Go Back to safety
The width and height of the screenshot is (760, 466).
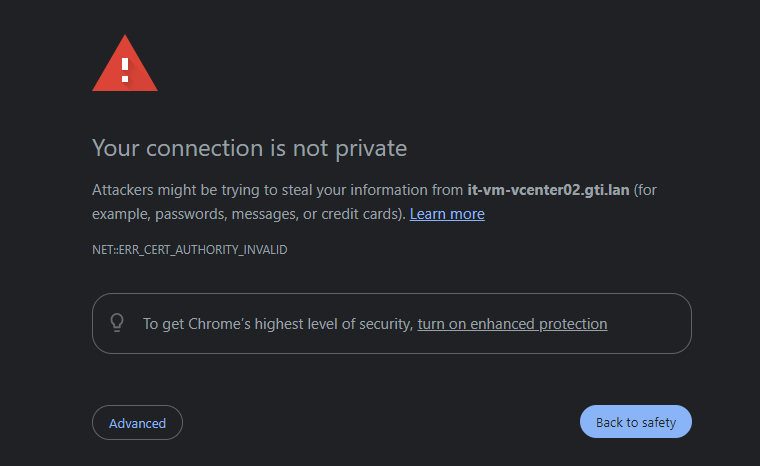tap(635, 421)
